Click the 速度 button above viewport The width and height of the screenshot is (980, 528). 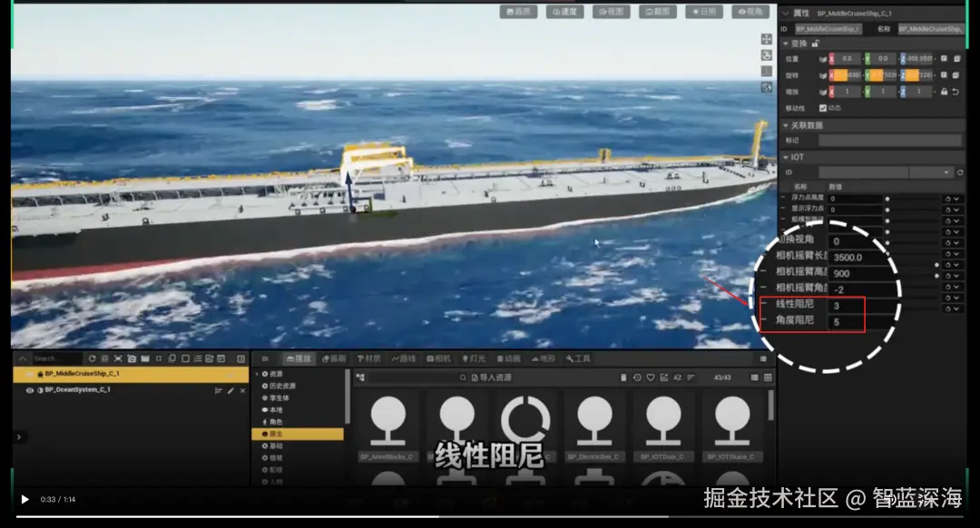point(565,12)
